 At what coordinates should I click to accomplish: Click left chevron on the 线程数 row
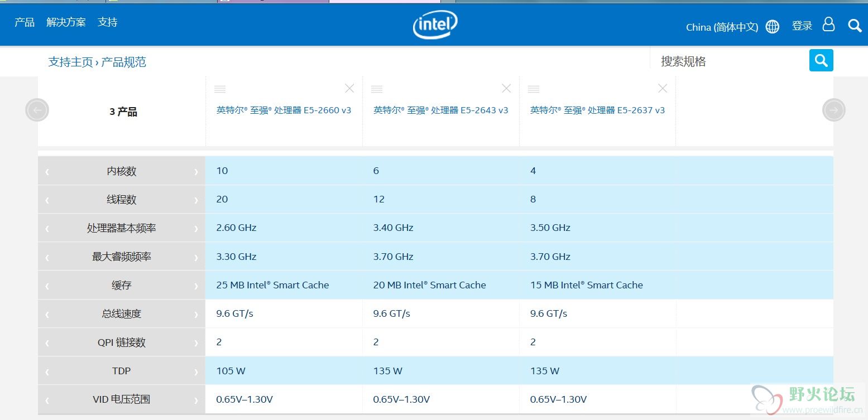pyautogui.click(x=47, y=200)
